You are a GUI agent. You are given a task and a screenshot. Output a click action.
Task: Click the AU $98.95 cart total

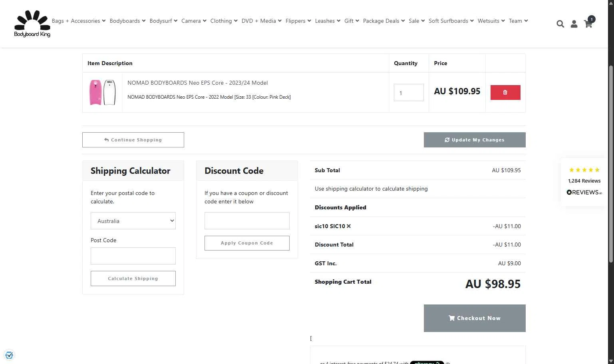click(x=493, y=284)
